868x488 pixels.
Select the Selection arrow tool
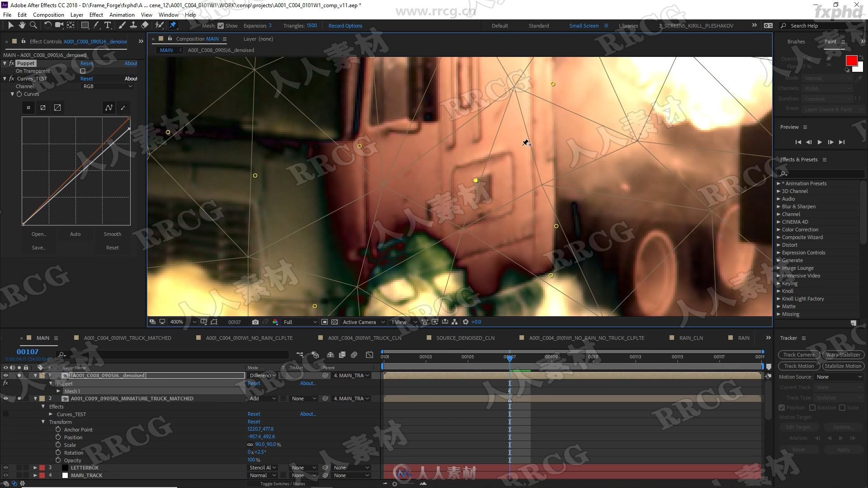coord(11,25)
